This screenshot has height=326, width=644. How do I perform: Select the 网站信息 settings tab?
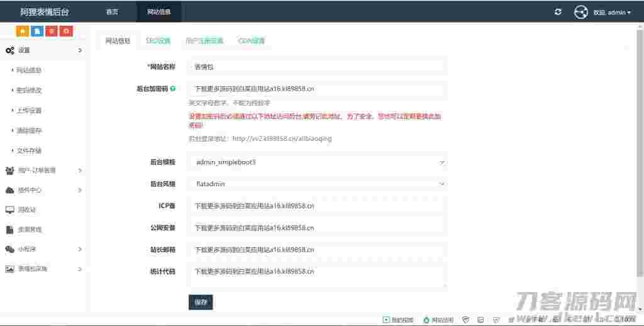pos(118,41)
